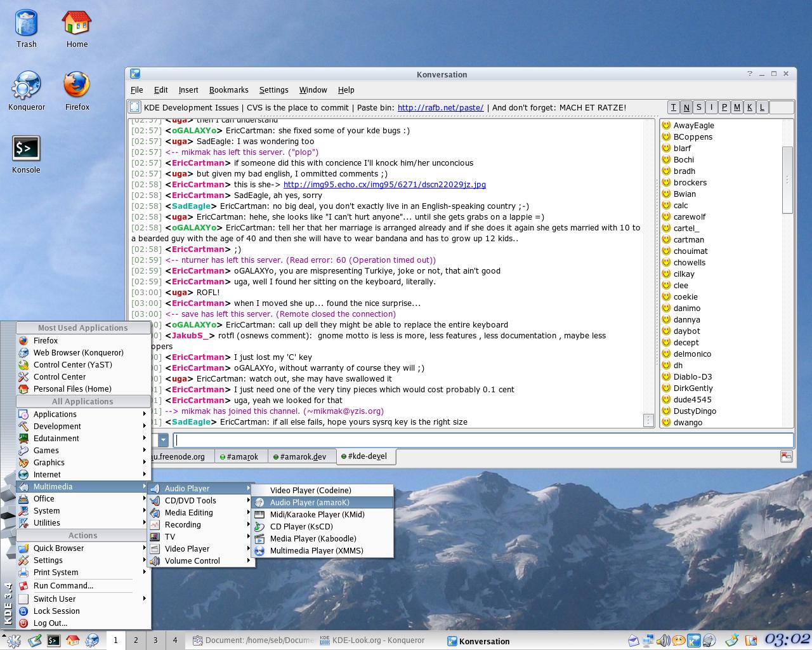812x650 pixels.
Task: Toggle channel mode I button
Action: coord(712,107)
